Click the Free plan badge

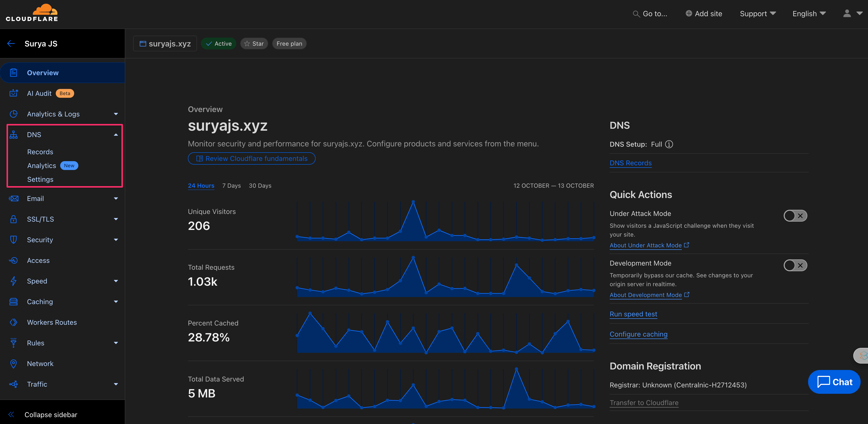pos(289,43)
